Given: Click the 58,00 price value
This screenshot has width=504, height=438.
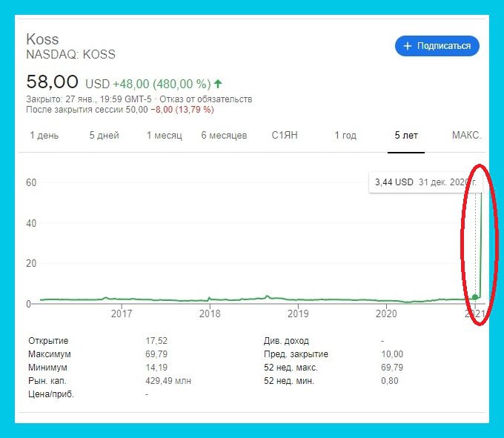Looking at the screenshot, I should pyautogui.click(x=52, y=82).
